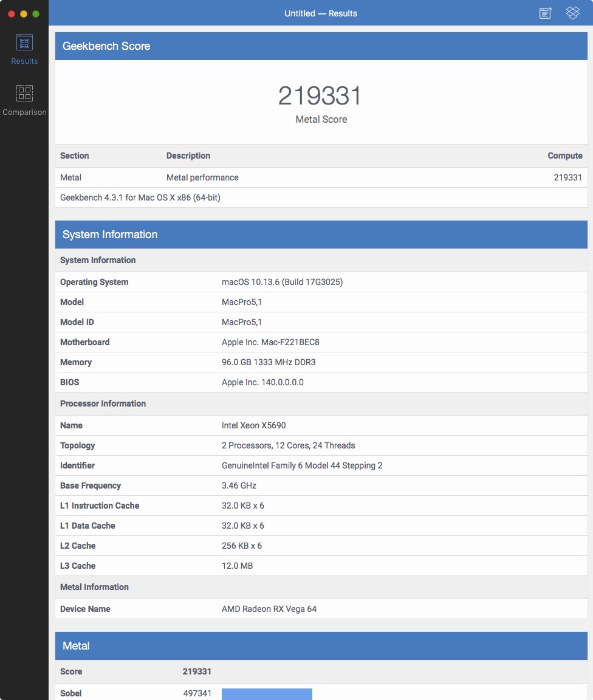Click the large 219331 Metal score

coord(320,95)
